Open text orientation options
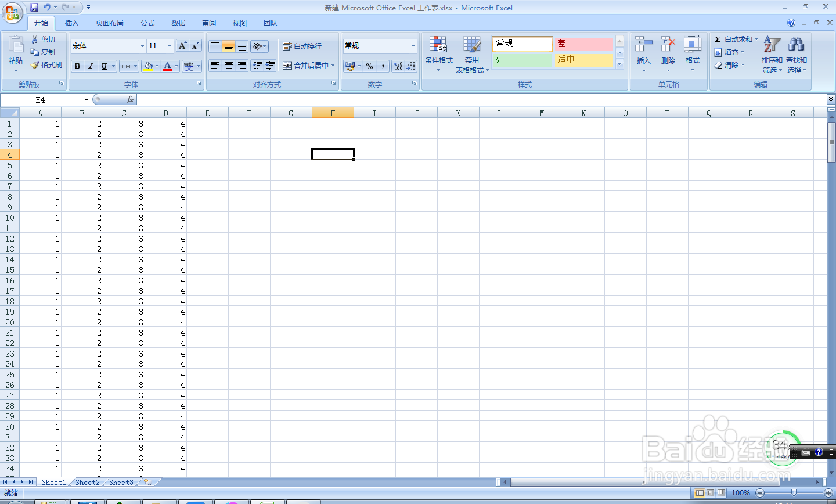Image resolution: width=836 pixels, height=504 pixels. [260, 46]
